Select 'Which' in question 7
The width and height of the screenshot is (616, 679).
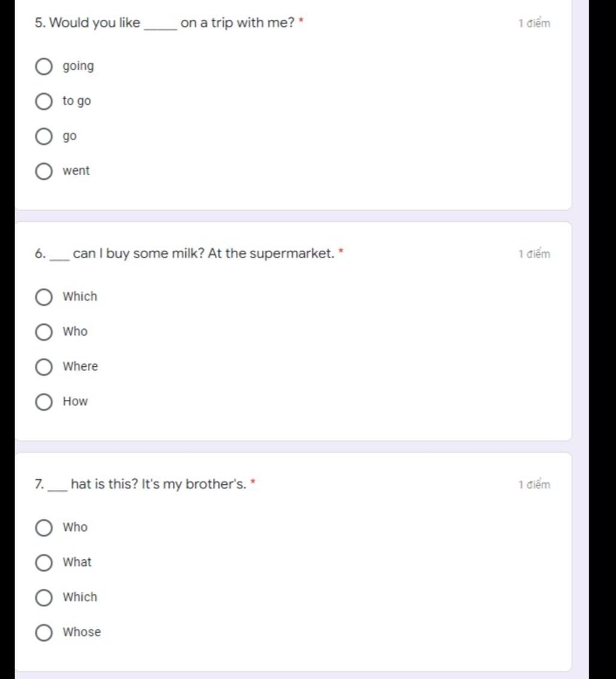coord(44,598)
